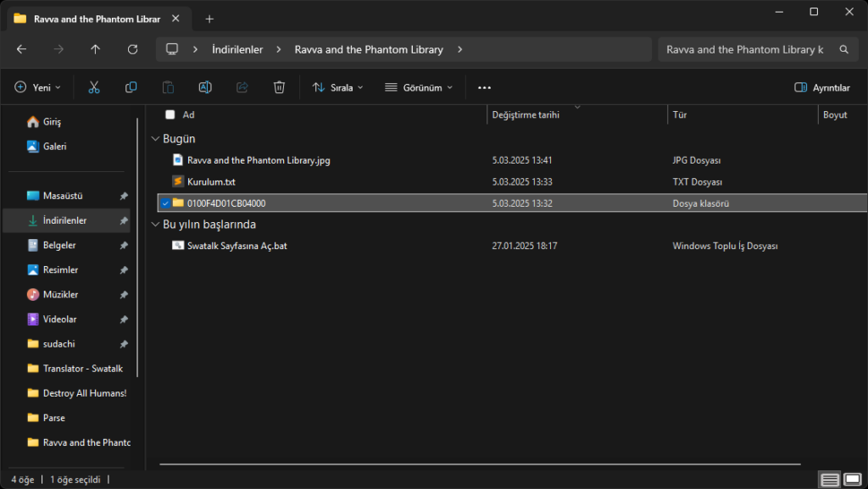The height and width of the screenshot is (489, 868).
Task: Click the Rename icon in toolbar
Action: point(205,87)
